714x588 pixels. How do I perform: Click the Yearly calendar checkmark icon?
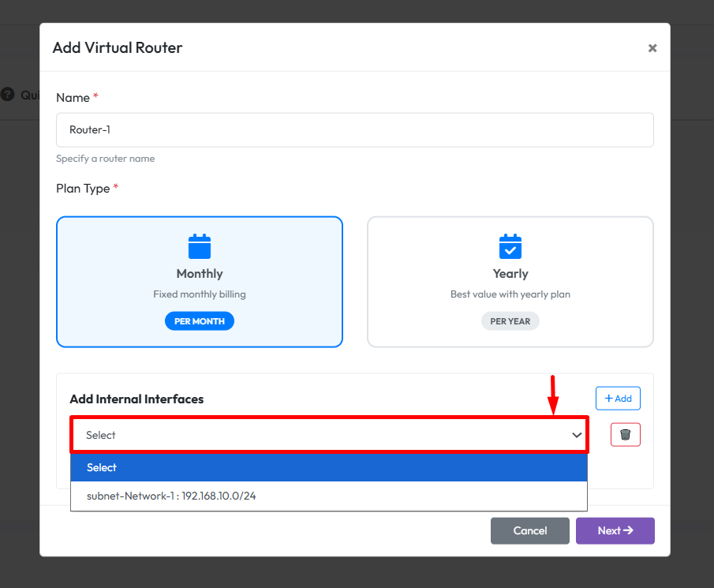pos(510,246)
